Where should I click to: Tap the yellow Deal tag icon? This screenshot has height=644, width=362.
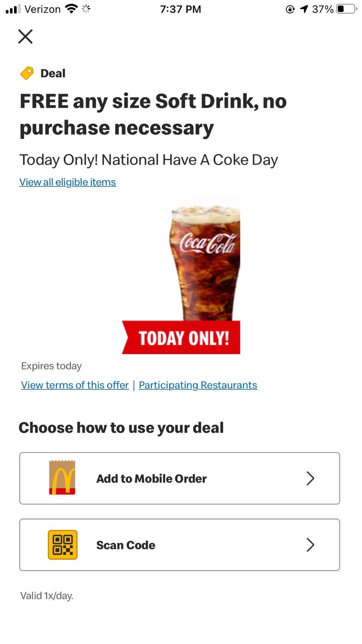coord(27,73)
